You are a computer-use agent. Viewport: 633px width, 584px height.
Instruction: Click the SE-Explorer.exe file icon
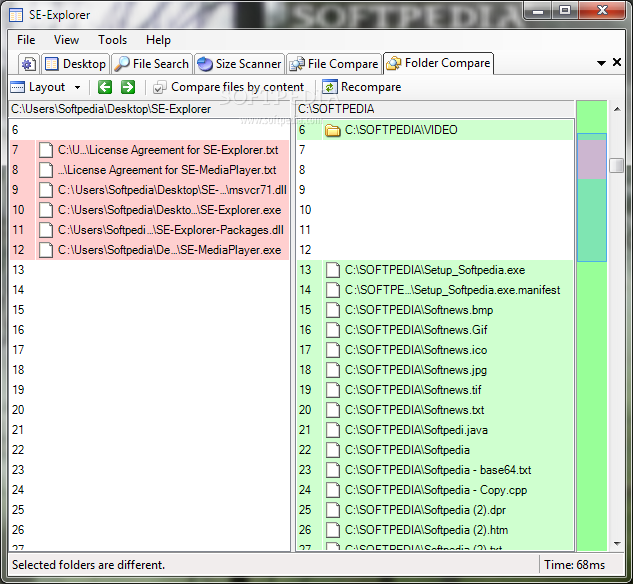coord(46,210)
